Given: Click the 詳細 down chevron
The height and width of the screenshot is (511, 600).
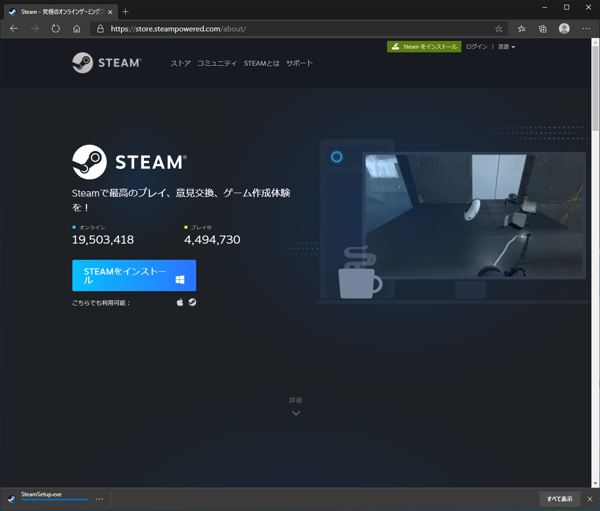Looking at the screenshot, I should 296,413.
